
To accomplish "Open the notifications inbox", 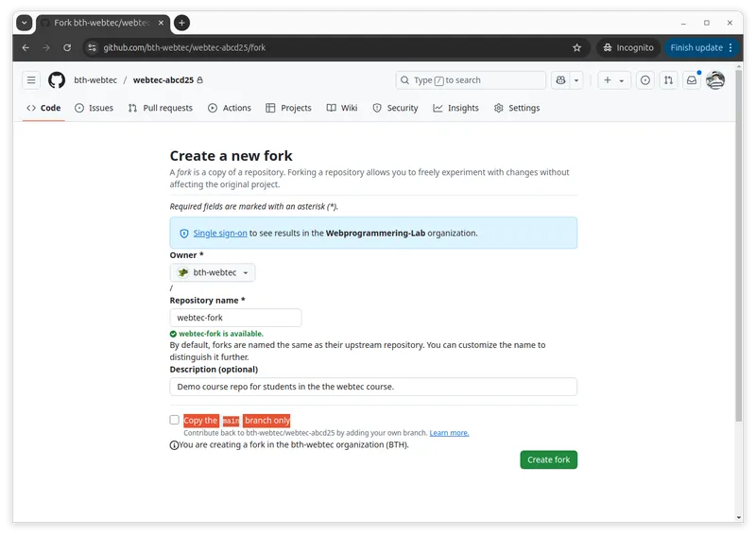I will (x=692, y=80).
